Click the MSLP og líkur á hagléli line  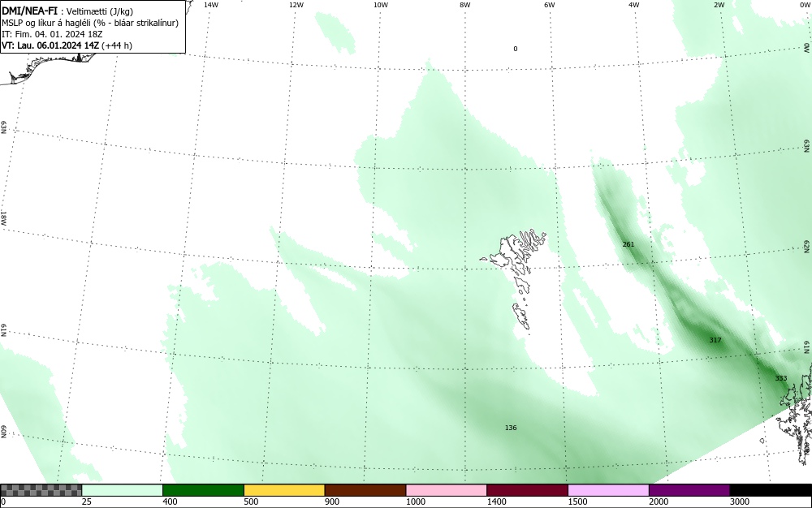pos(90,23)
